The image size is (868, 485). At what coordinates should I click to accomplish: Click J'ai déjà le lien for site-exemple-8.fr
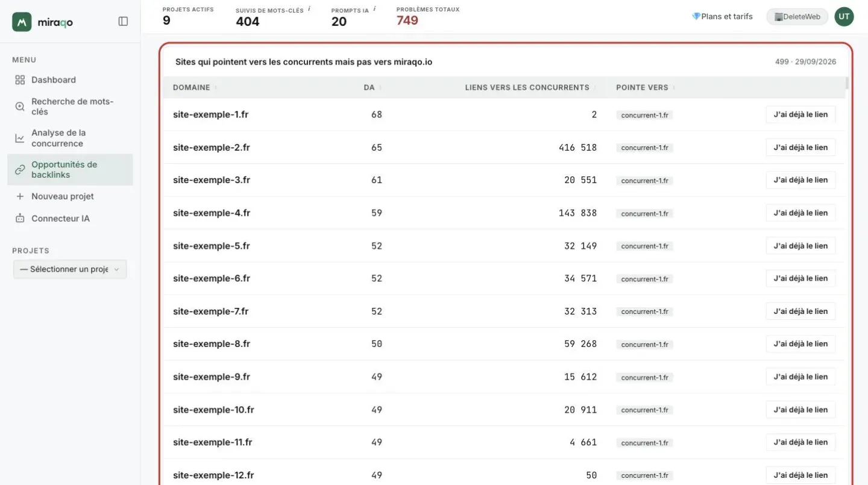[x=800, y=344]
